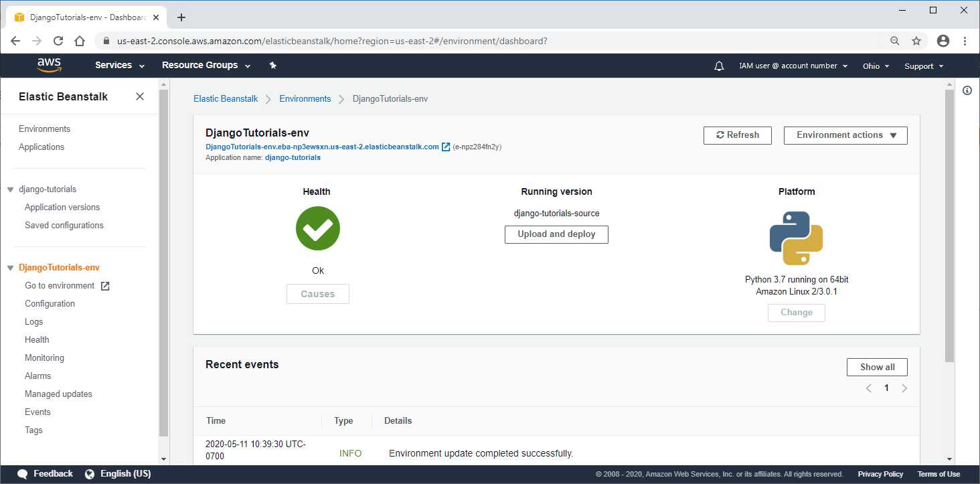
Task: Go to next events page arrow
Action: click(x=904, y=388)
